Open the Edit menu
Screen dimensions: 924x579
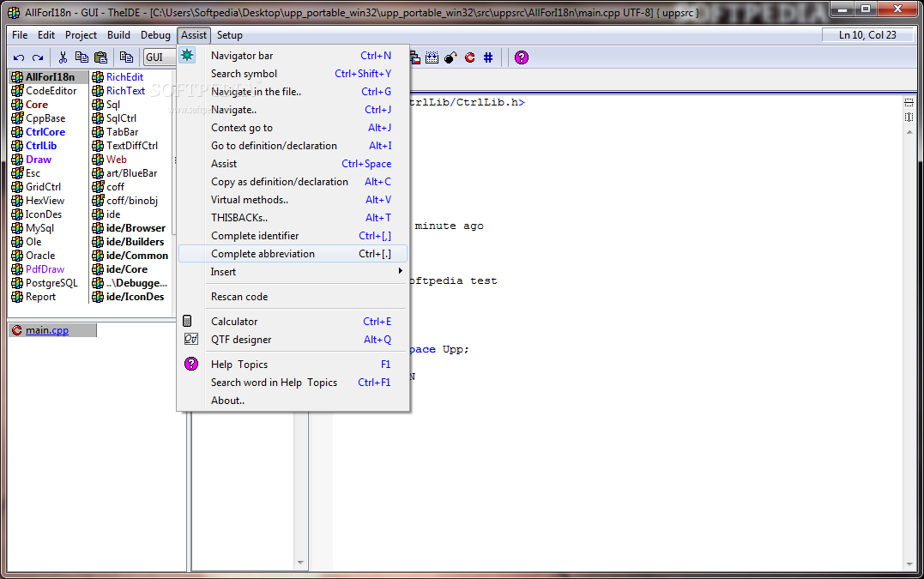pyautogui.click(x=46, y=35)
